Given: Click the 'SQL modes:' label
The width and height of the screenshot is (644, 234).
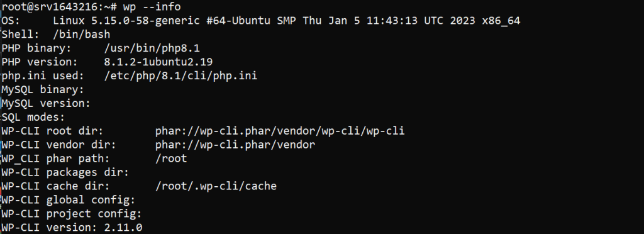Looking at the screenshot, I should pos(33,118).
